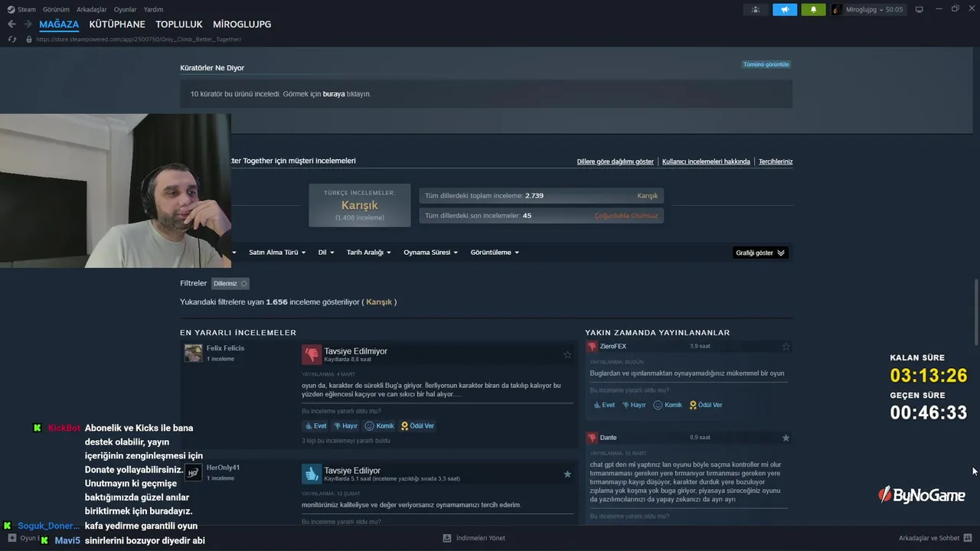
Task: Open the Dante profile name
Action: (608, 438)
